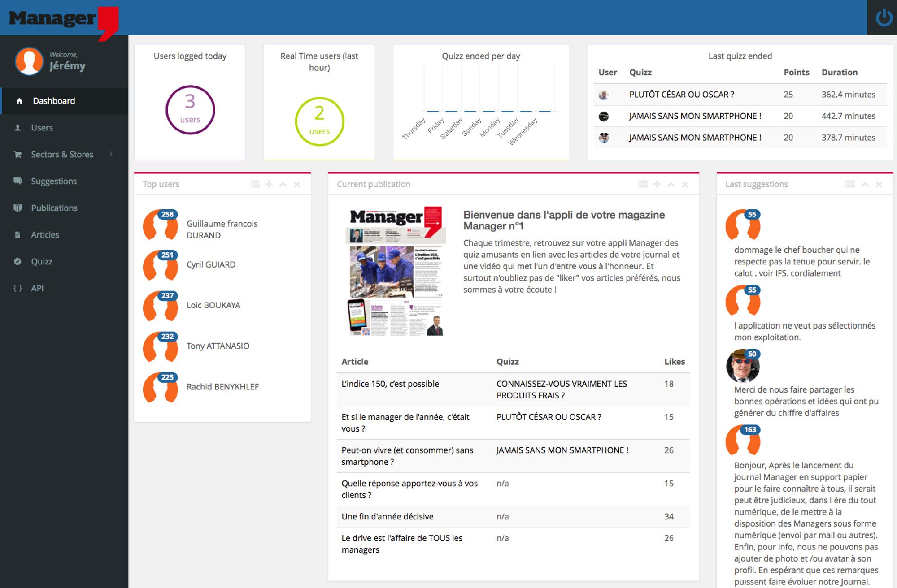This screenshot has width=897, height=588.
Task: Click avatar with 163 badge in suggestions
Action: 743,440
